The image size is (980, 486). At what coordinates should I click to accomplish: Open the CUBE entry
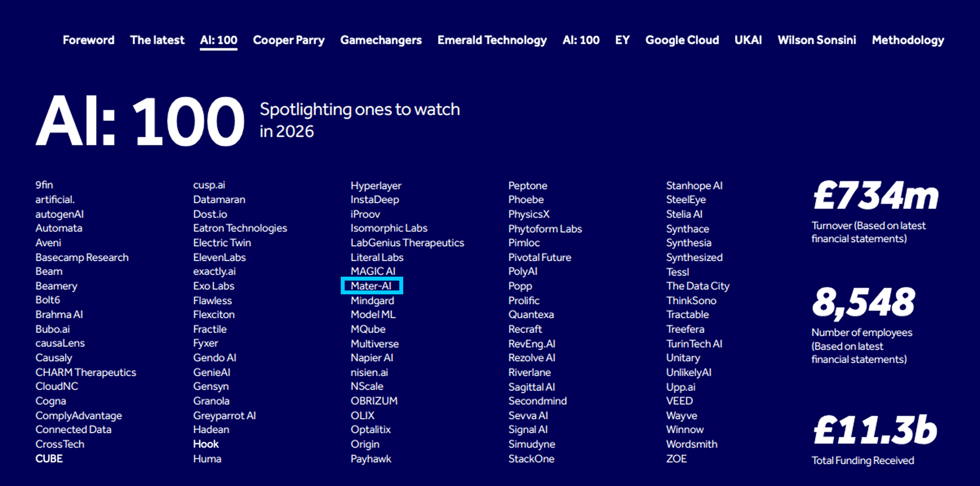(49, 459)
